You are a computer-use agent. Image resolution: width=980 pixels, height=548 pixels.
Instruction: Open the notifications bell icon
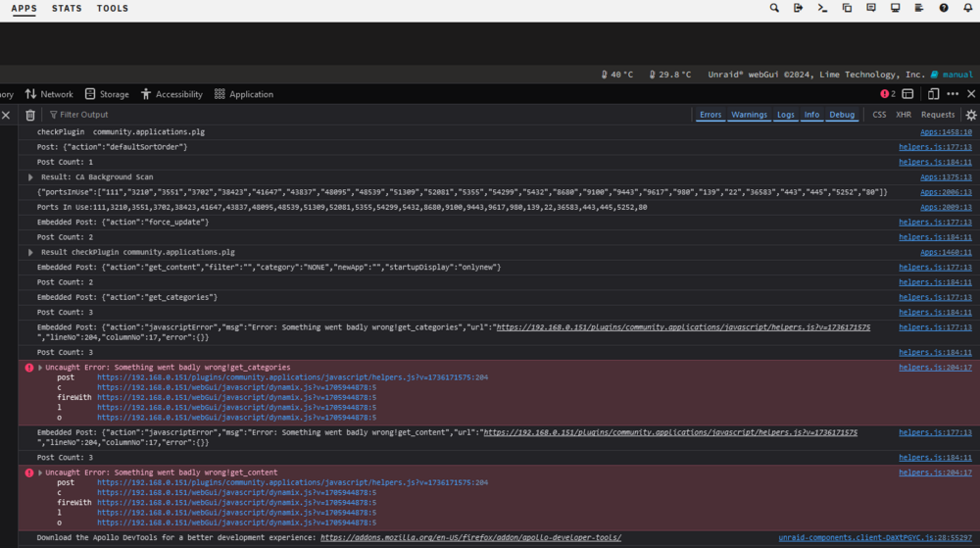click(967, 8)
